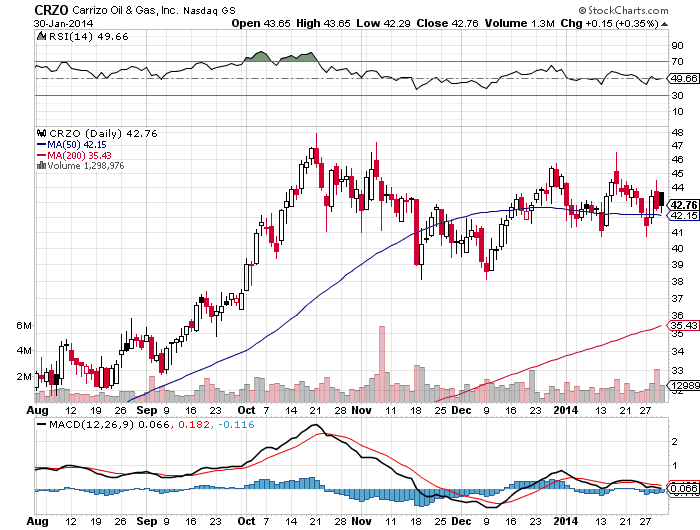Click the candlestick icon beside CRZO (Daily)
The height and width of the screenshot is (530, 700).
click(42, 133)
